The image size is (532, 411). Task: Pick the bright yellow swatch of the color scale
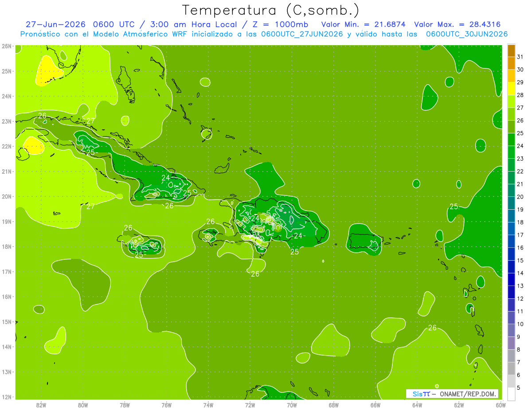pos(511,89)
